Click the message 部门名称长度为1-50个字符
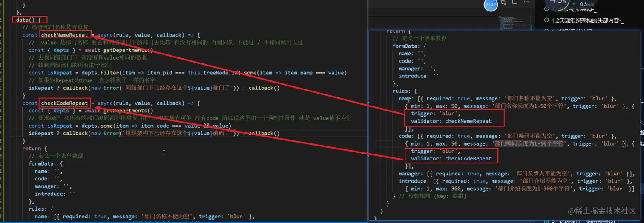Screen dimensions: 644x223 coord(529,106)
